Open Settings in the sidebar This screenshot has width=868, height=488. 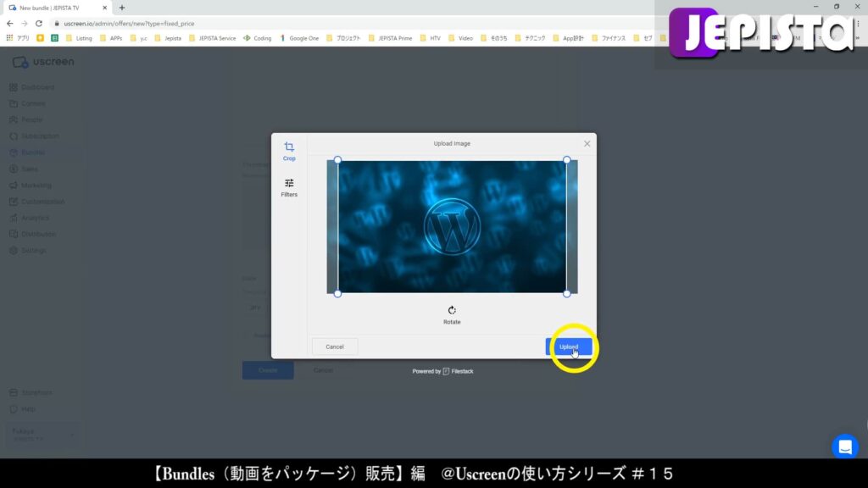click(x=28, y=251)
